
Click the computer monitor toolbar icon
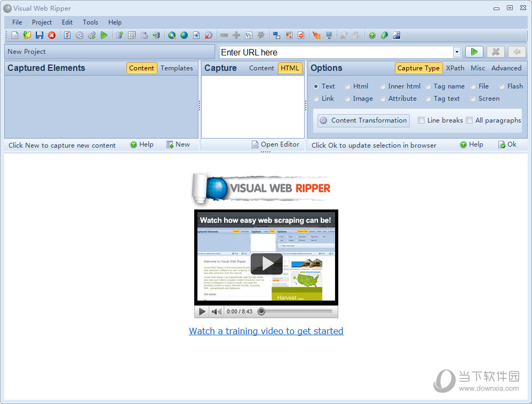[329, 35]
